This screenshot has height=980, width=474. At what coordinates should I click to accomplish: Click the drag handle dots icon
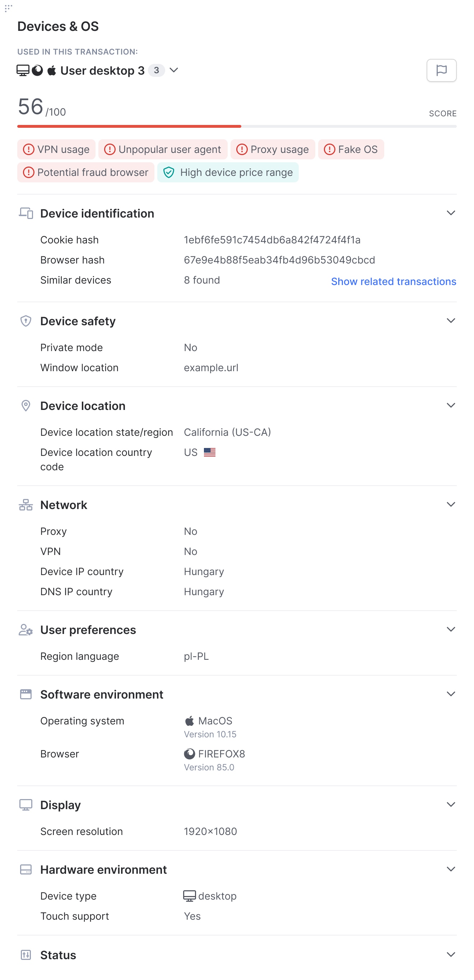(x=8, y=8)
